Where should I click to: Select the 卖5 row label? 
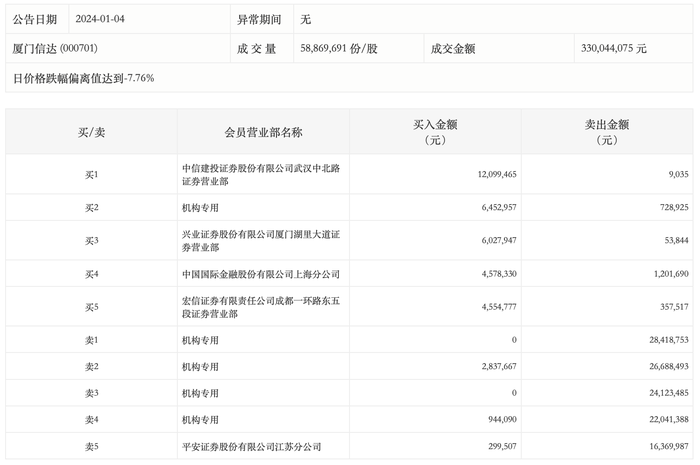point(91,447)
